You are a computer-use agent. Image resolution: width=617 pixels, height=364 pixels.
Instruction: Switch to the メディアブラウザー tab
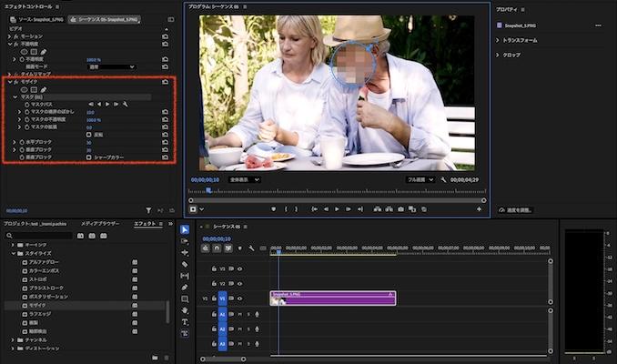pyautogui.click(x=99, y=223)
